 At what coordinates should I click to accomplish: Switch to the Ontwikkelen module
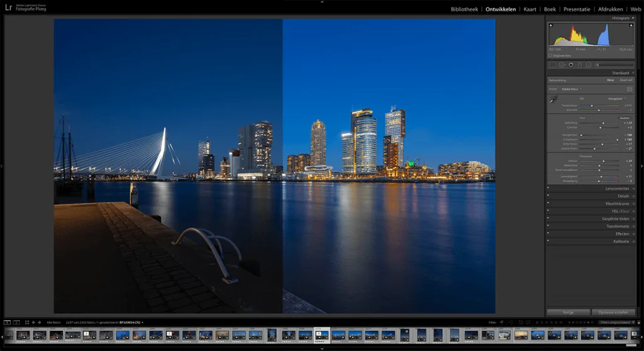(x=501, y=9)
